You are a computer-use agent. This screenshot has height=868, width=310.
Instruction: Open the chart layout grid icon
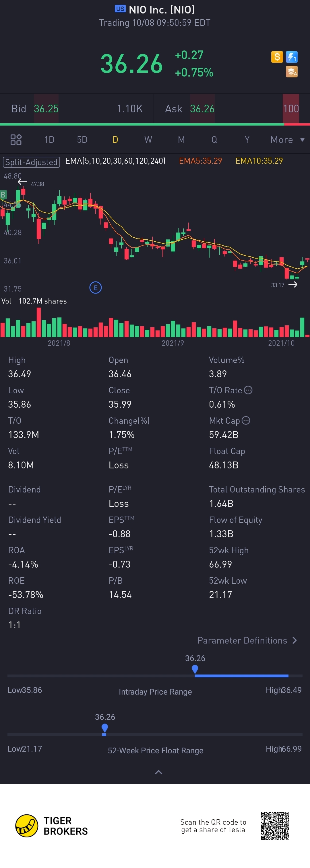(16, 140)
